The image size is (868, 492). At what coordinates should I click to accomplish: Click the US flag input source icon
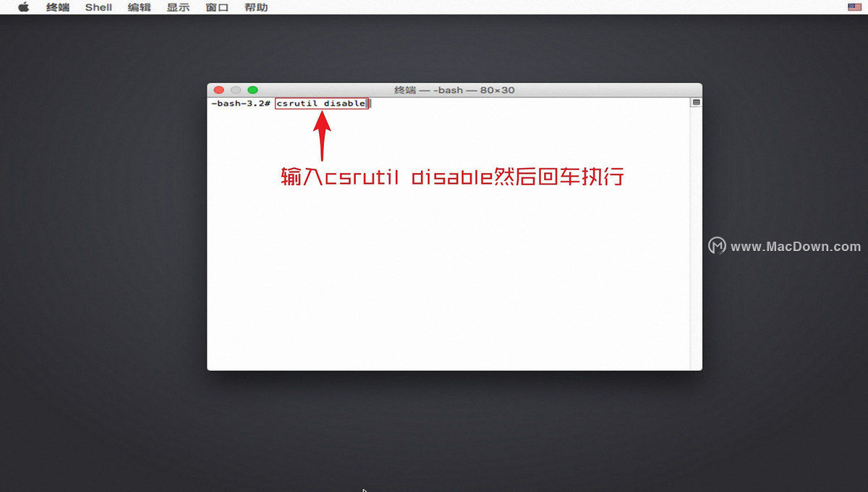point(854,7)
